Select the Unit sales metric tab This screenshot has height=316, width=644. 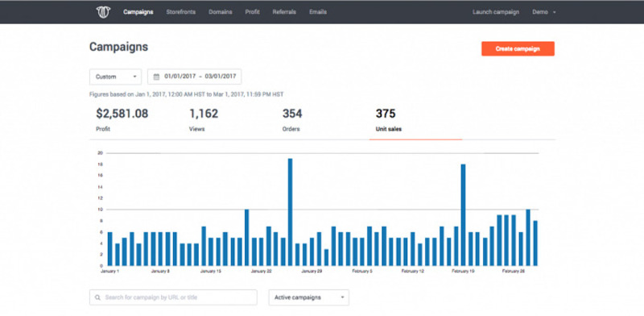pos(415,120)
